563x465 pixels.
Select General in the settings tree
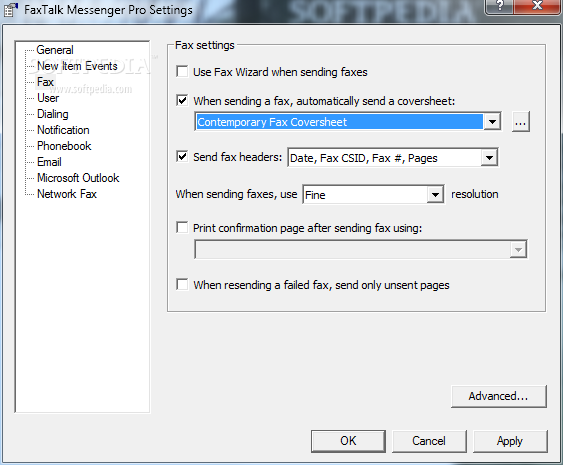click(x=55, y=50)
